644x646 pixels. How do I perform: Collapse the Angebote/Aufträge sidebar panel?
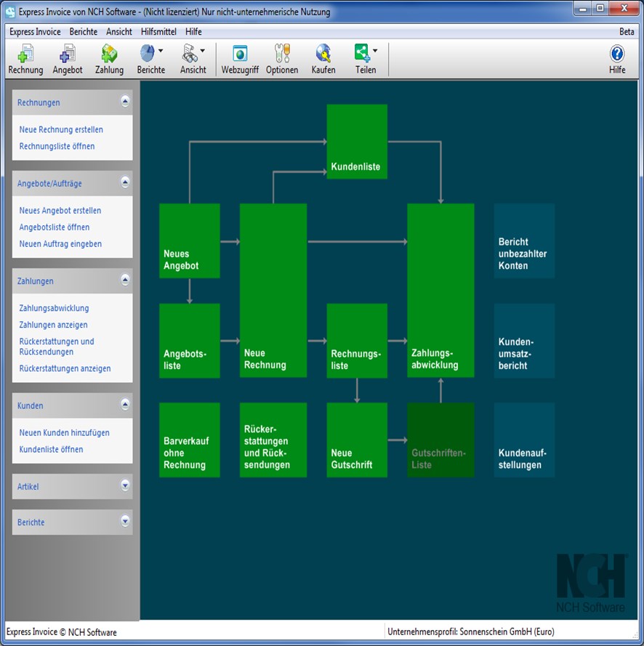click(125, 182)
